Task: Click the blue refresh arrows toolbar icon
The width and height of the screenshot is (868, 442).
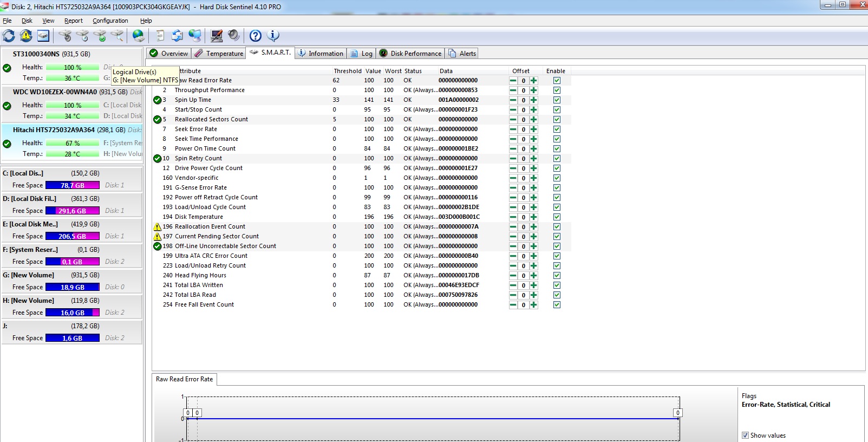Action: tap(9, 36)
